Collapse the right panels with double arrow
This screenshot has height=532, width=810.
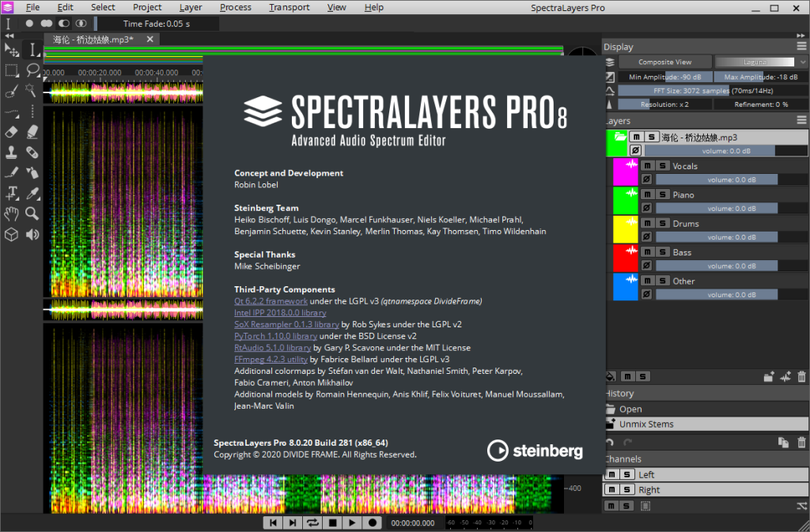pos(801,36)
